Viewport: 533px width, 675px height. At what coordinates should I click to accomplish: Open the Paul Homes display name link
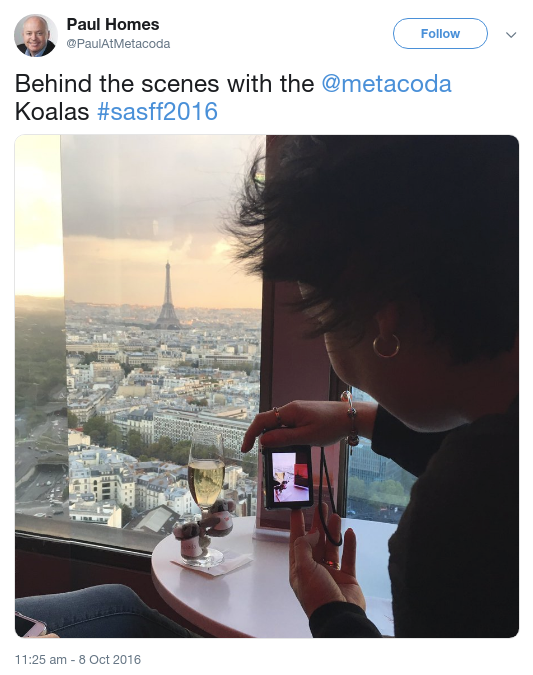(113, 24)
